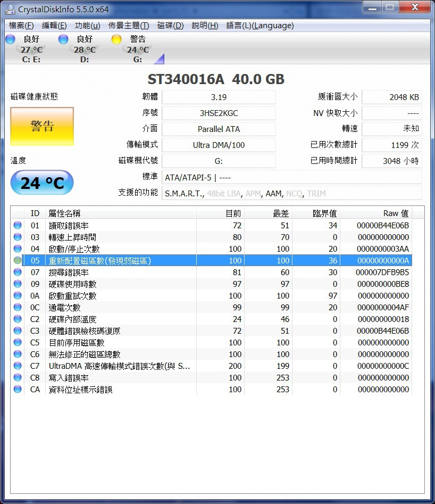Select the 寫入錯誤率 attribute name
Image resolution: width=435 pixels, height=504 pixels.
click(x=69, y=378)
